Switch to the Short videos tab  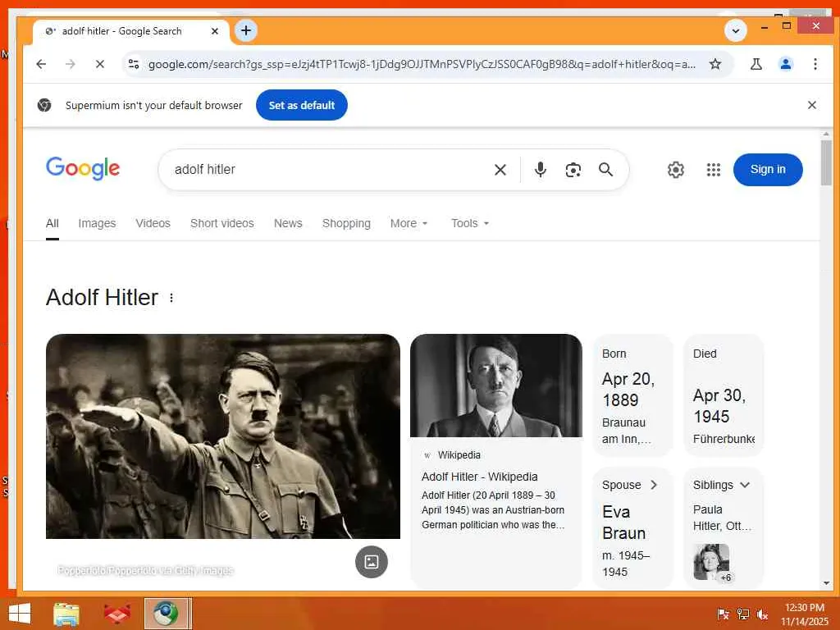click(x=221, y=223)
